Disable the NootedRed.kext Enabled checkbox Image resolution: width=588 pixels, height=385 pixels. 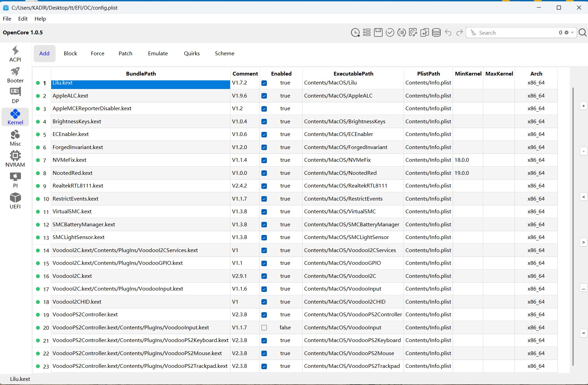coord(264,173)
